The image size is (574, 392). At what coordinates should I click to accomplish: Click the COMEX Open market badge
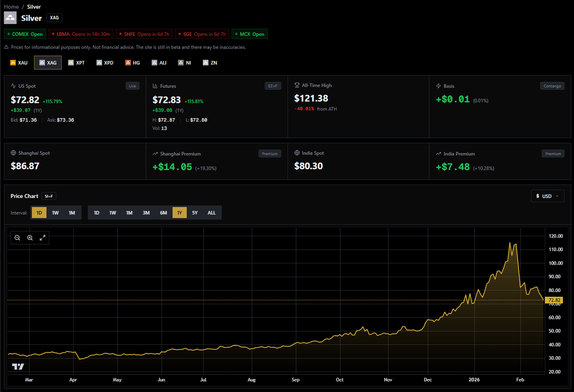click(x=25, y=34)
